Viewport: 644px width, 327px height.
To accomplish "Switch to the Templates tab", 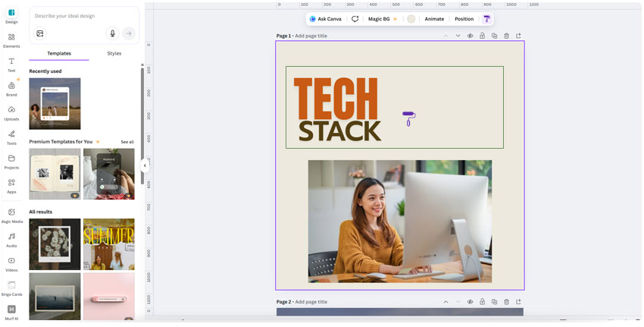I will tap(59, 53).
